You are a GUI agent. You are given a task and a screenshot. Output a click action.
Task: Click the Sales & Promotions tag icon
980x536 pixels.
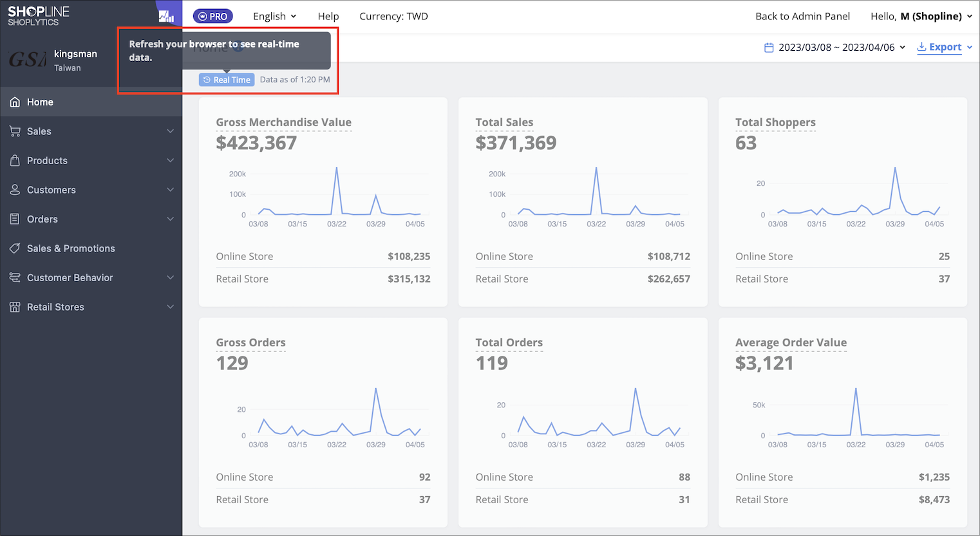[x=15, y=248]
